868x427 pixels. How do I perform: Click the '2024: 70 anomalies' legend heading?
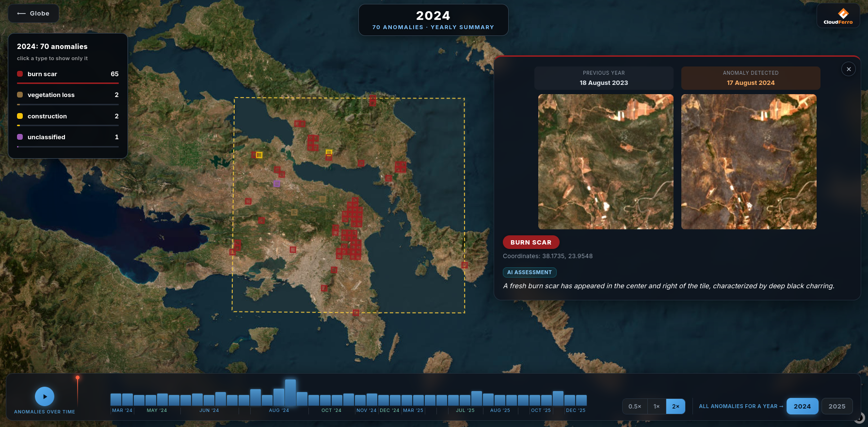[52, 47]
